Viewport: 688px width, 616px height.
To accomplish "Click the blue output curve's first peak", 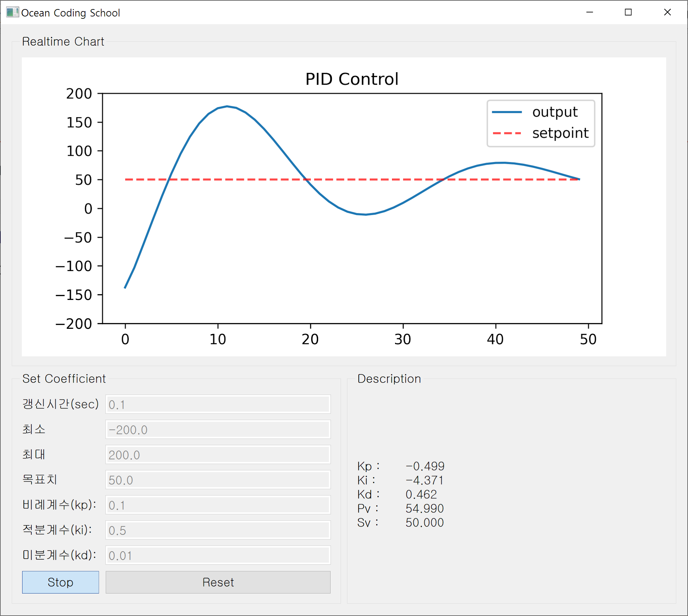I will pos(227,106).
